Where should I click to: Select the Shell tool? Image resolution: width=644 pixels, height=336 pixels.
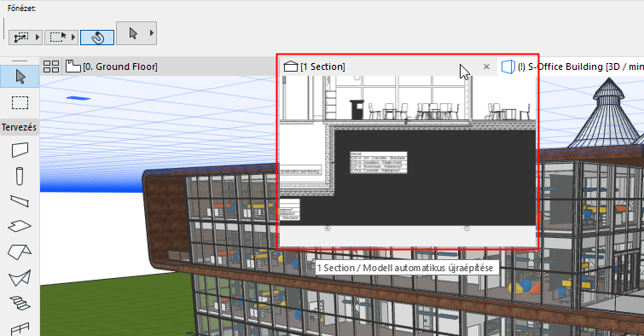click(x=20, y=278)
